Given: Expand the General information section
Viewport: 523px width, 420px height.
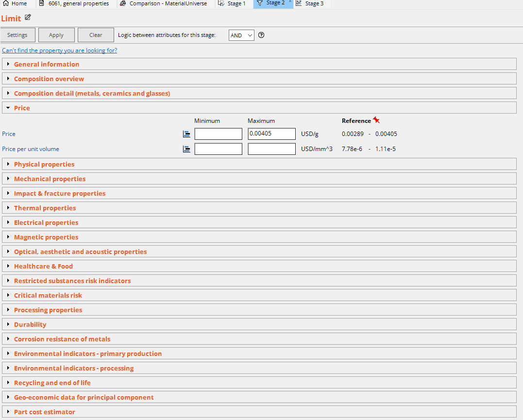Looking at the screenshot, I should pos(8,64).
